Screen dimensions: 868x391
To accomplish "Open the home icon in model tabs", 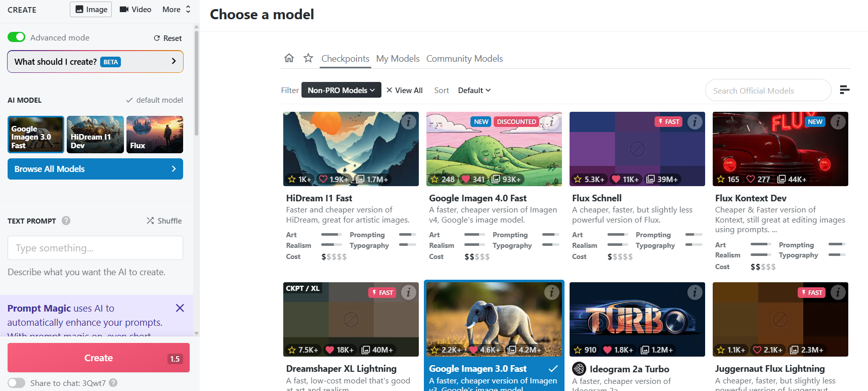I will [289, 58].
